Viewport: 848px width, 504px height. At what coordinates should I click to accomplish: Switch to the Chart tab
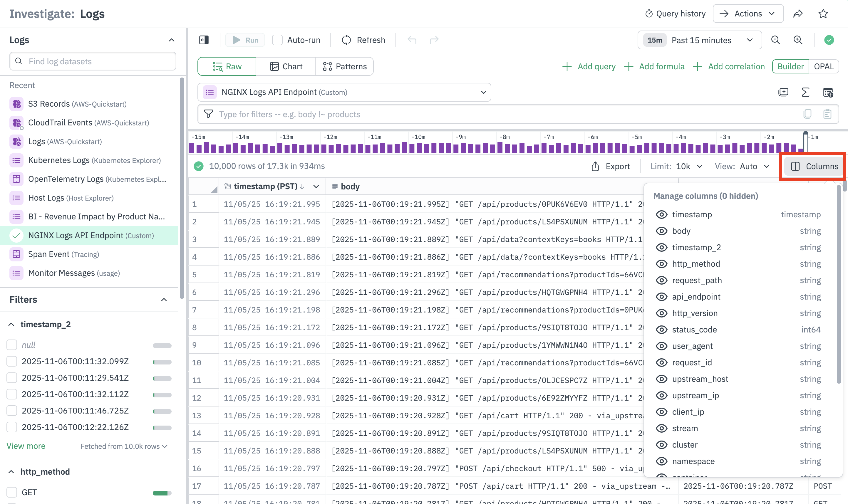click(x=286, y=66)
